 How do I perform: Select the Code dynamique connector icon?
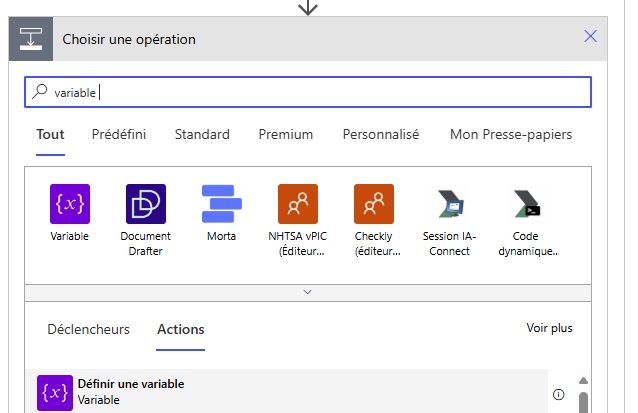pos(525,204)
